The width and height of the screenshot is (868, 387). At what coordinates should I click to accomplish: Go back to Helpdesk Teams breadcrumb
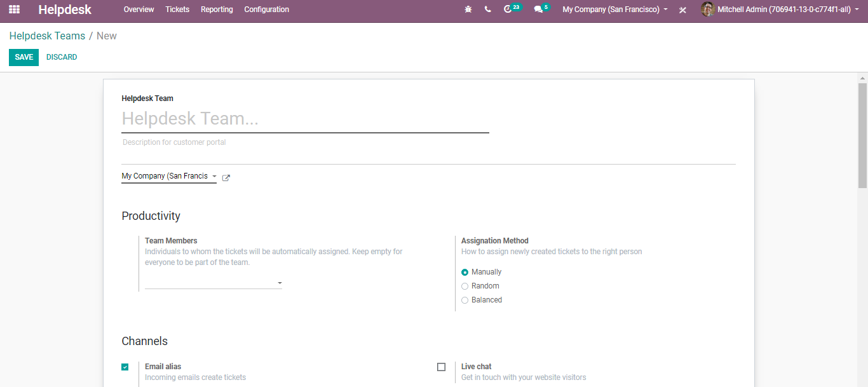click(47, 36)
